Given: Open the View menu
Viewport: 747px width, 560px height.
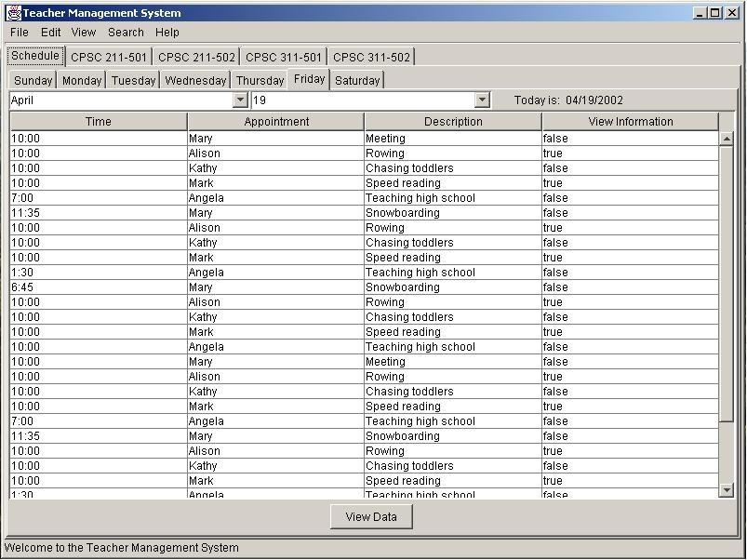Looking at the screenshot, I should pyautogui.click(x=83, y=32).
